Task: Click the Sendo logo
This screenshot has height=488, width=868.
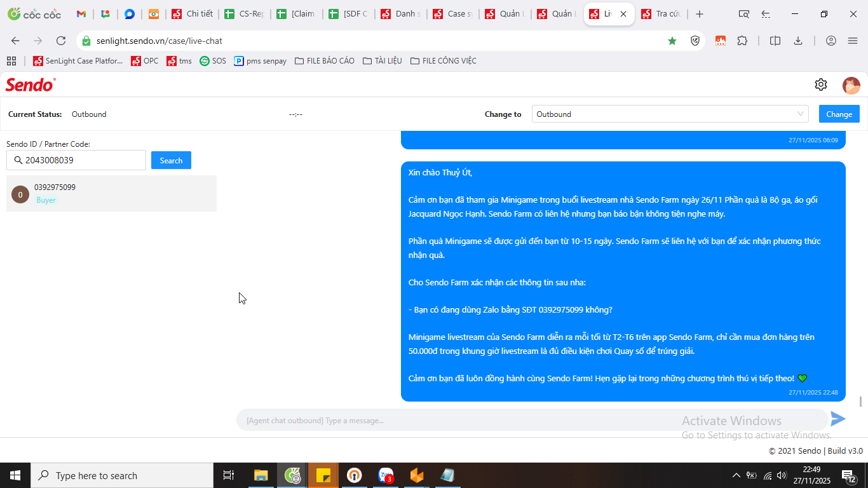Action: click(x=31, y=85)
